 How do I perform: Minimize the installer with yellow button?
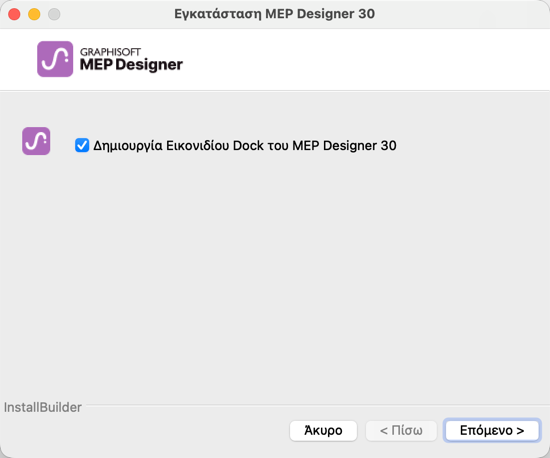34,14
